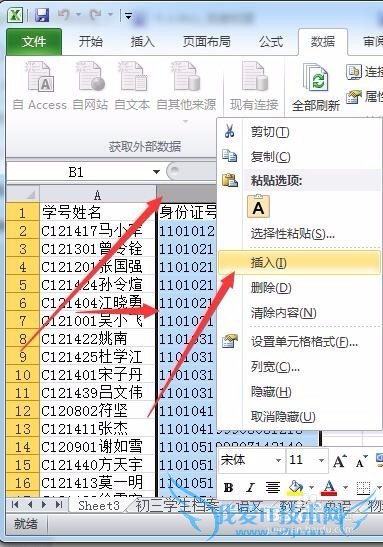Click the previous sheet navigation arrow

coord(30,504)
